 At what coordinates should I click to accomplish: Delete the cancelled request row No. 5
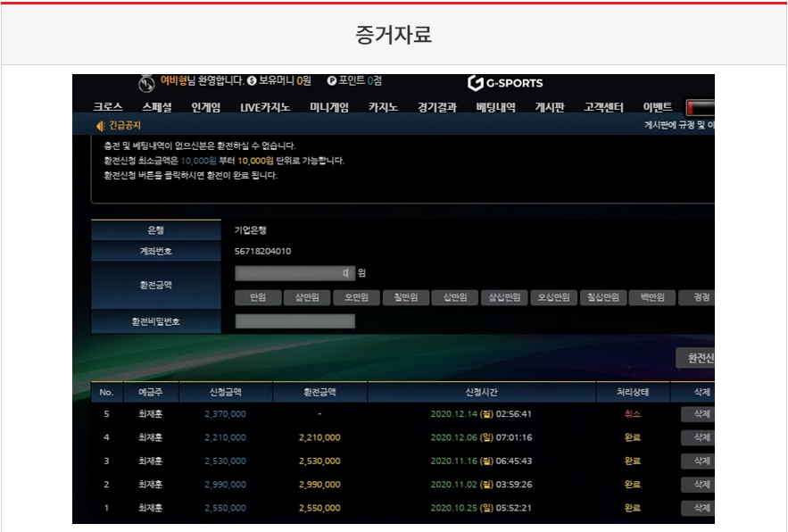click(x=697, y=414)
